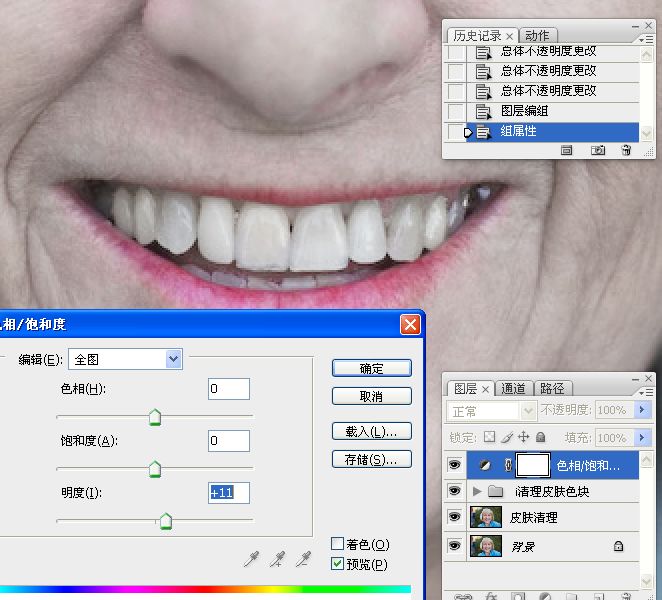Click the 饱和度 saturation slider handle
The width and height of the screenshot is (662, 600).
pos(155,469)
